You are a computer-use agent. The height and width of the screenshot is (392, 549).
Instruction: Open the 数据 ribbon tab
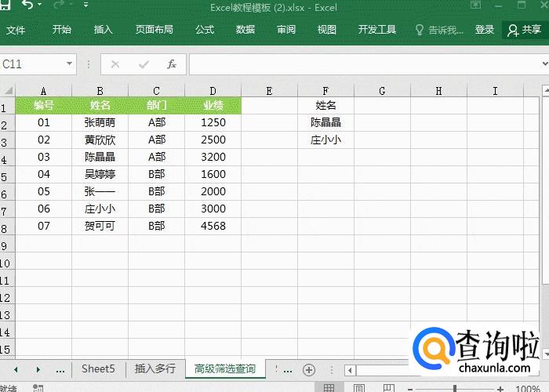pyautogui.click(x=245, y=30)
